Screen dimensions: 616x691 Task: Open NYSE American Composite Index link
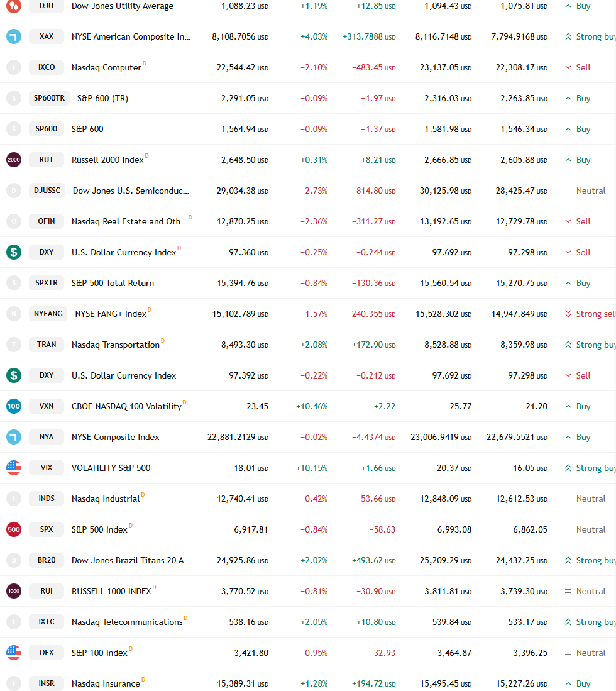click(131, 36)
